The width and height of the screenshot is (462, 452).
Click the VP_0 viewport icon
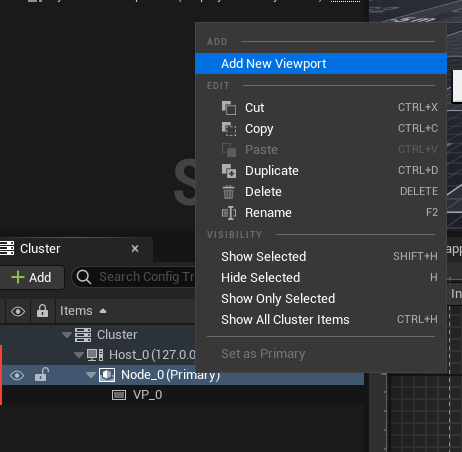click(119, 395)
